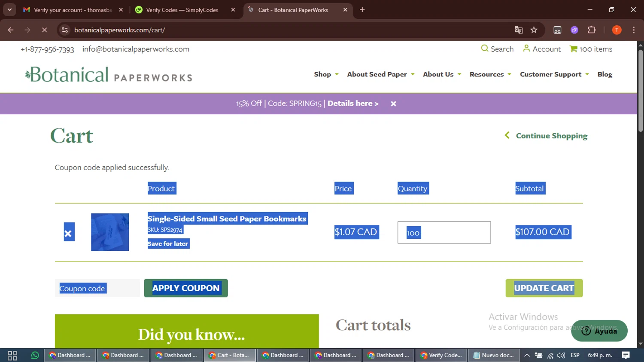The image size is (644, 362).
Task: Open the Details here promo link
Action: click(x=353, y=103)
